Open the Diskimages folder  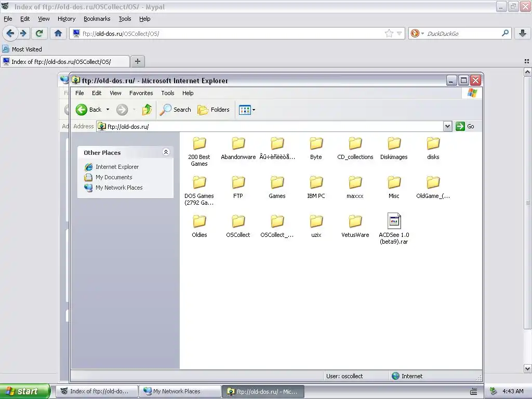394,148
